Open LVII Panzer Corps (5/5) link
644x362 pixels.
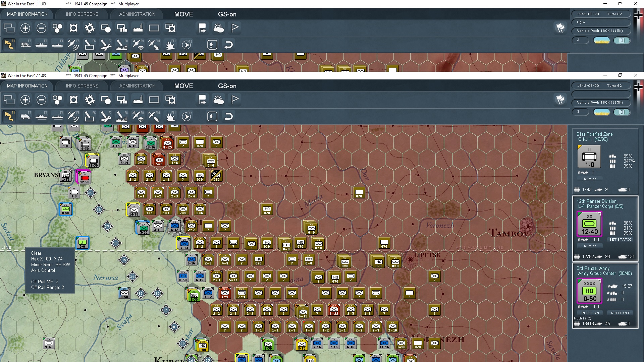(x=601, y=206)
